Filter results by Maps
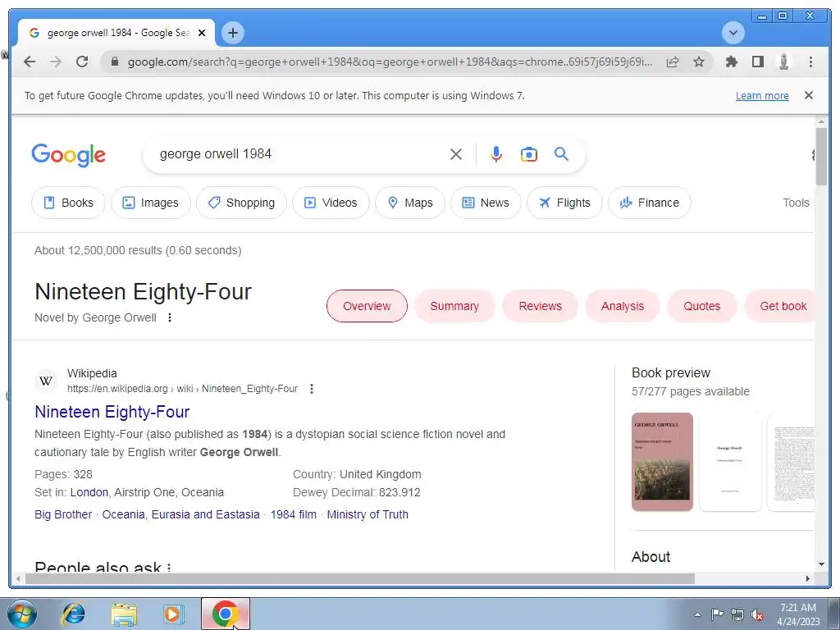Viewport: 840px width, 630px height. click(x=410, y=203)
